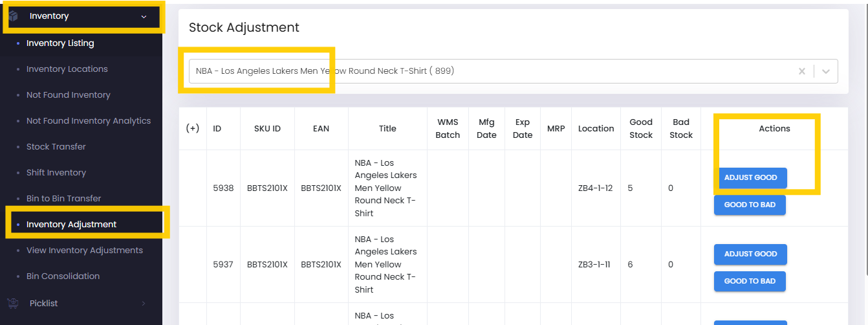Click SKU ID BBTS2101X in row 5938

[267, 188]
